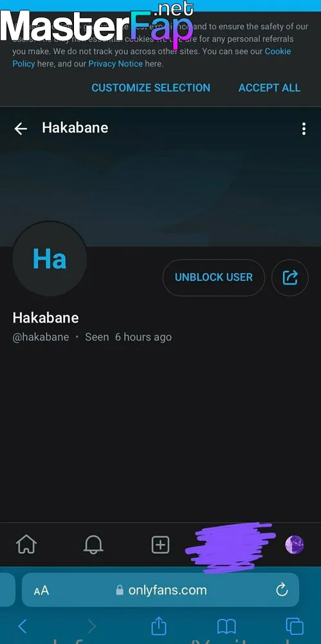Tap the new post plus icon
The width and height of the screenshot is (321, 644).
tap(161, 545)
